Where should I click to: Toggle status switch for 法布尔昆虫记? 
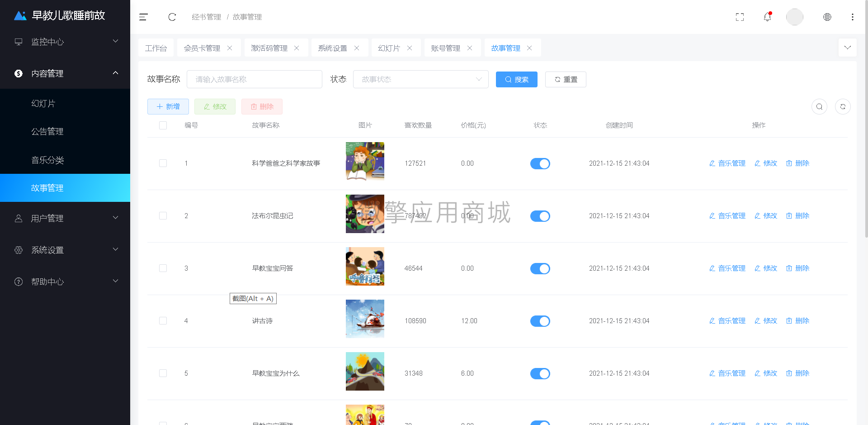540,216
